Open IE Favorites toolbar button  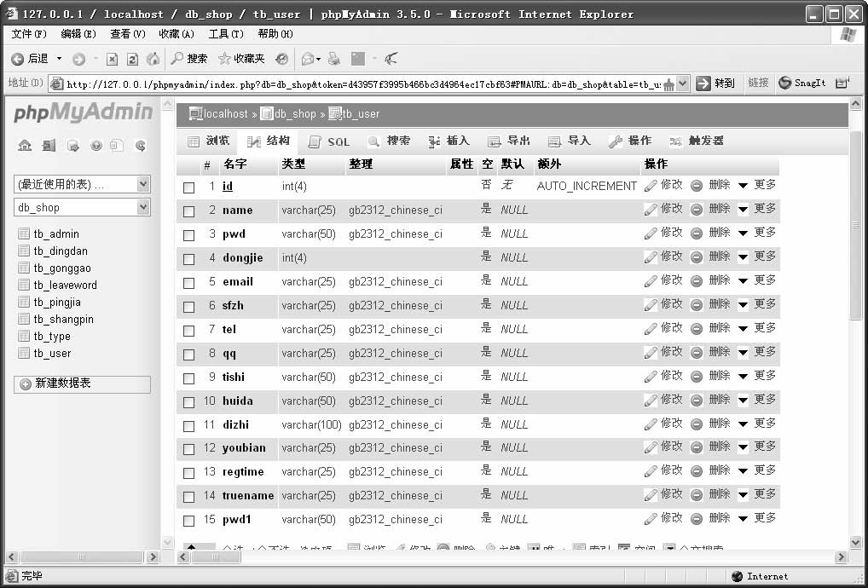click(240, 59)
